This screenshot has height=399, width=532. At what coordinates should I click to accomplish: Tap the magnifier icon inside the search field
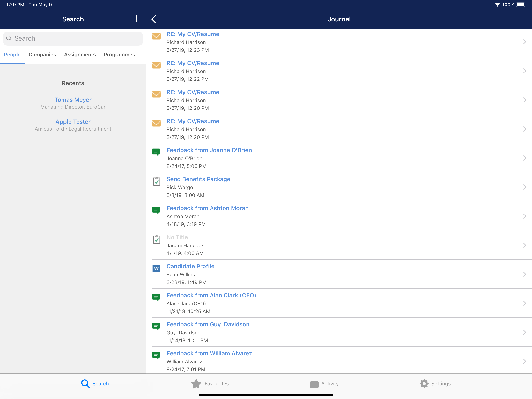tap(9, 38)
